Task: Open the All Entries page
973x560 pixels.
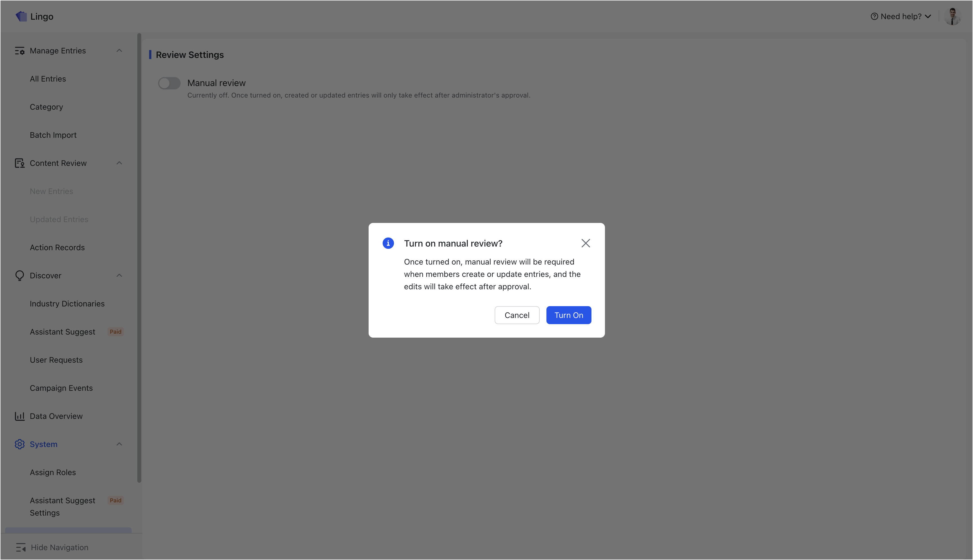Action: (x=48, y=78)
